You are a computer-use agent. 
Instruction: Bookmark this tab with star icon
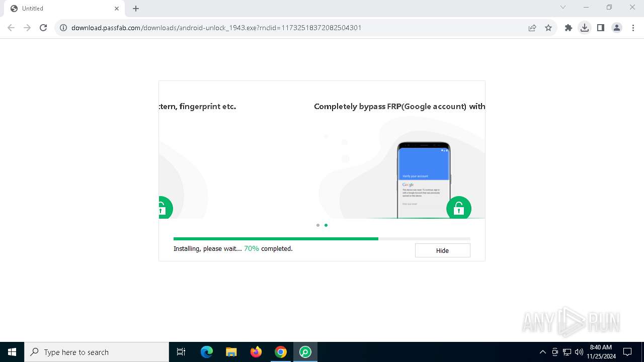pos(548,28)
